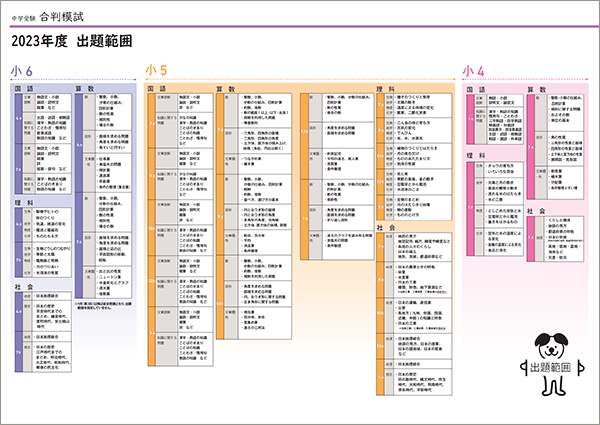Open 算数 section under 小6
Image resolution: width=600 pixels, height=425 pixels.
[x=86, y=89]
